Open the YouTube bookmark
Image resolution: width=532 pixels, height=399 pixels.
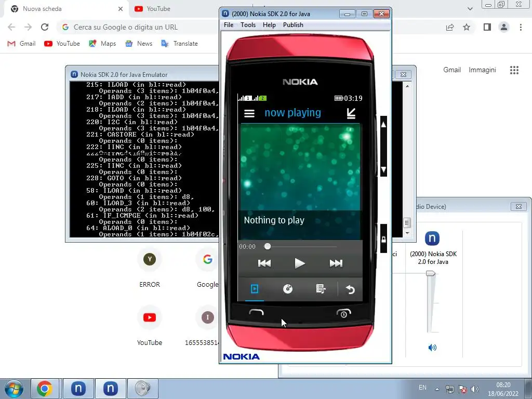[x=62, y=44]
